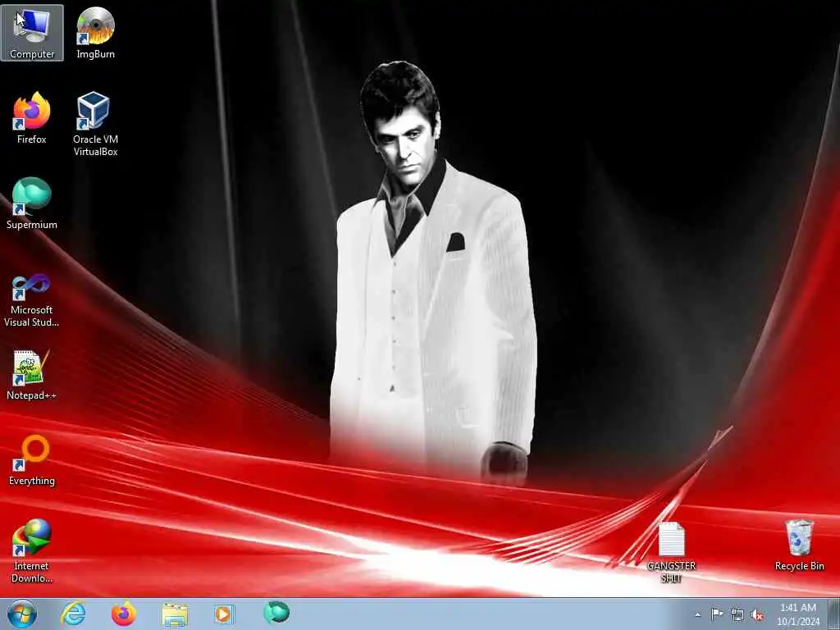Open the Windows Start menu
Viewport: 840px width, 630px height.
pos(22,614)
